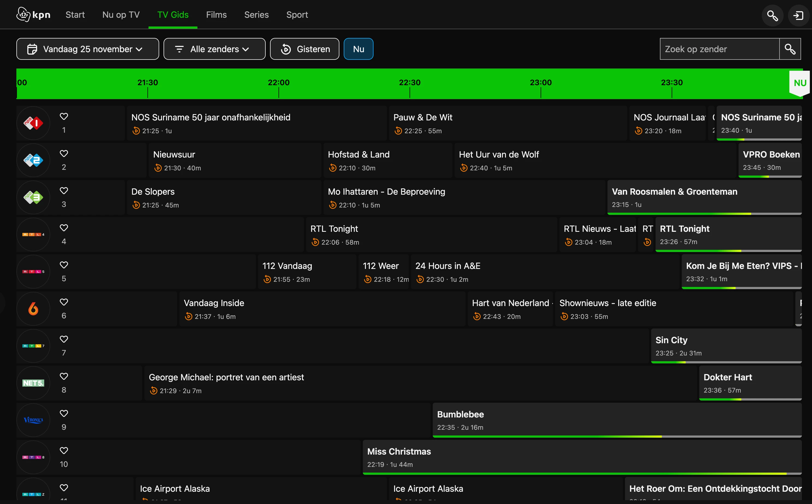Go to the Nu op TV tab
This screenshot has width=812, height=504.
121,15
